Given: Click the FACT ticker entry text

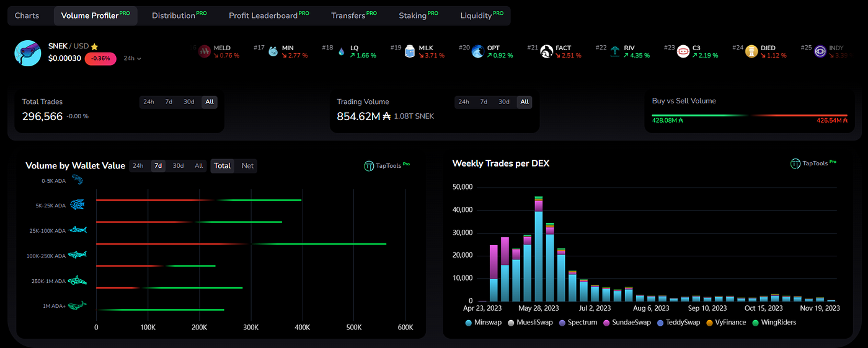Looking at the screenshot, I should point(569,51).
